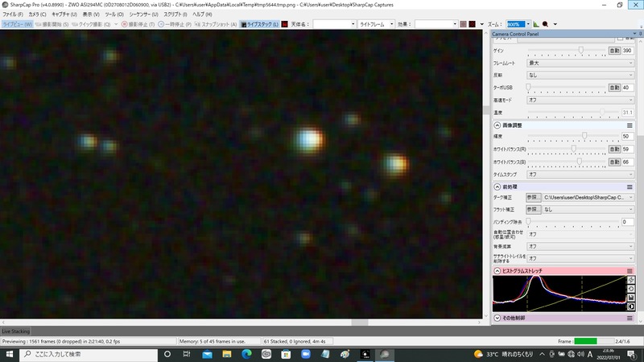Viewport: 644px width, 362px height.
Task: Adjust the ホワイトバランス(R) slider
Action: coord(573,149)
